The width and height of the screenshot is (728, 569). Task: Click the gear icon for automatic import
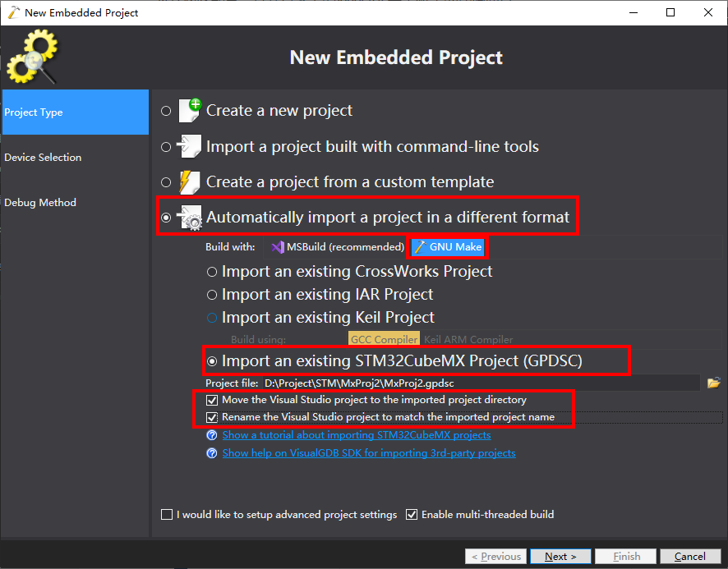click(x=191, y=218)
